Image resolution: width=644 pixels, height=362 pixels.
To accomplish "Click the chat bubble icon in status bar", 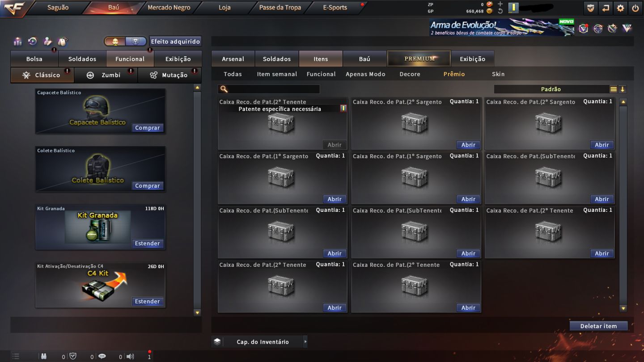I will point(102,356).
